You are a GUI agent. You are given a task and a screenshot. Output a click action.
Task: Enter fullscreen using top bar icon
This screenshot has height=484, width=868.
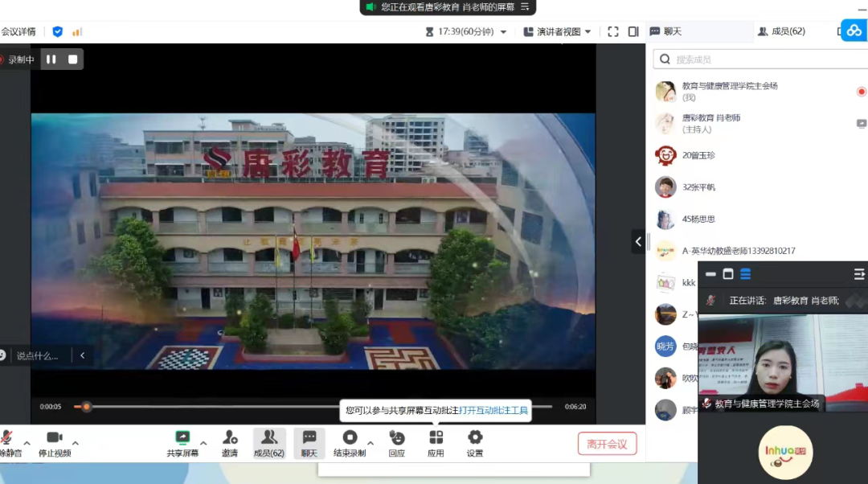[613, 31]
